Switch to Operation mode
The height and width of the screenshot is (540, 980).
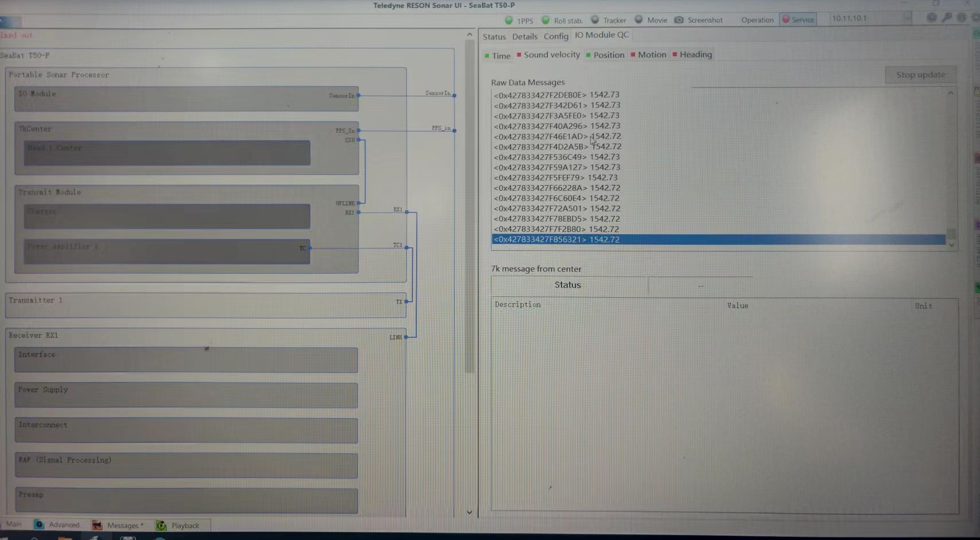point(757,20)
